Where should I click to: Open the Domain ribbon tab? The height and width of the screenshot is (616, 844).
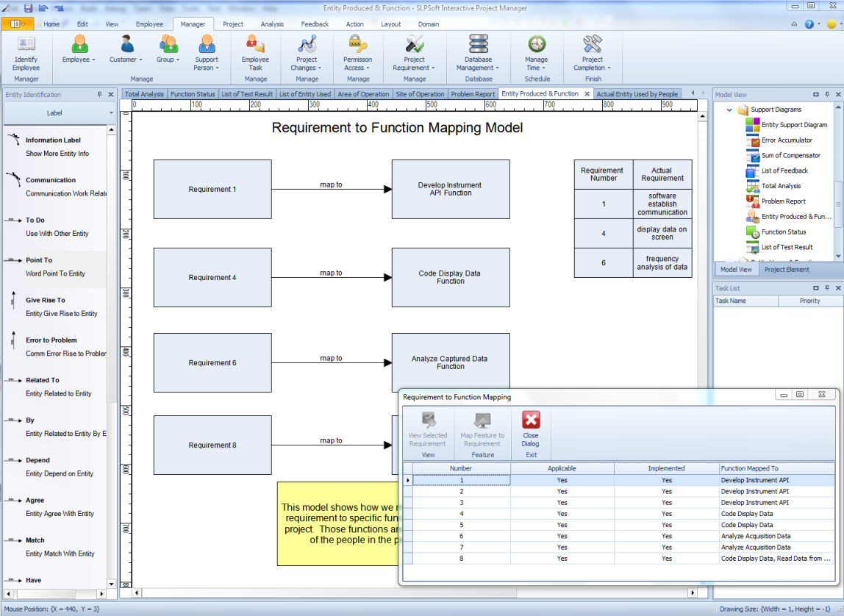point(429,24)
